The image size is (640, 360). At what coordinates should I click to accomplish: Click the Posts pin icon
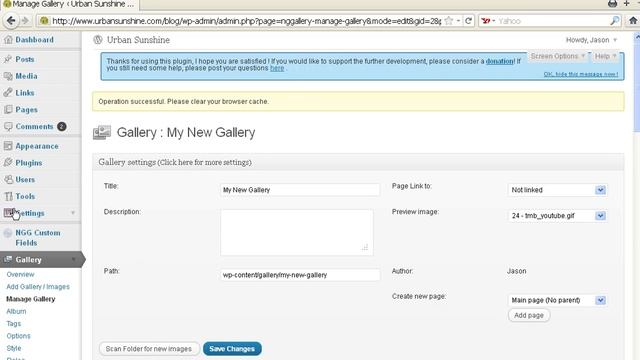tap(8, 59)
